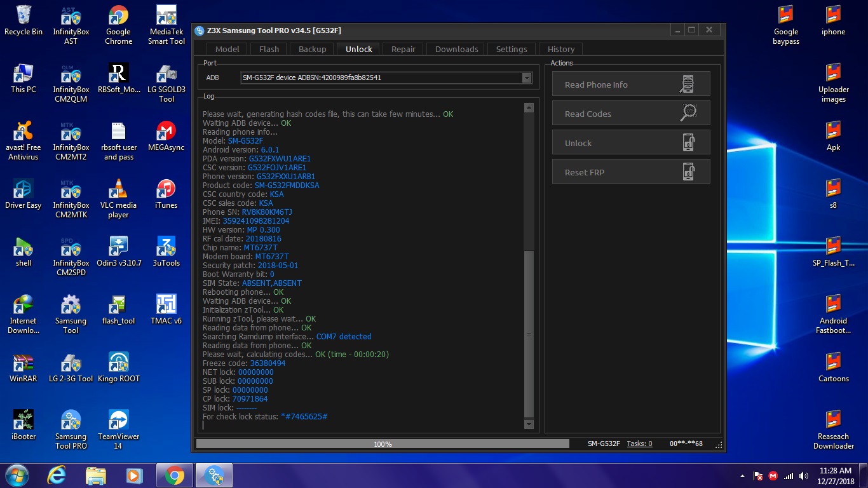Image resolution: width=868 pixels, height=488 pixels.
Task: Switch to Chrome in the taskbar
Action: point(174,475)
